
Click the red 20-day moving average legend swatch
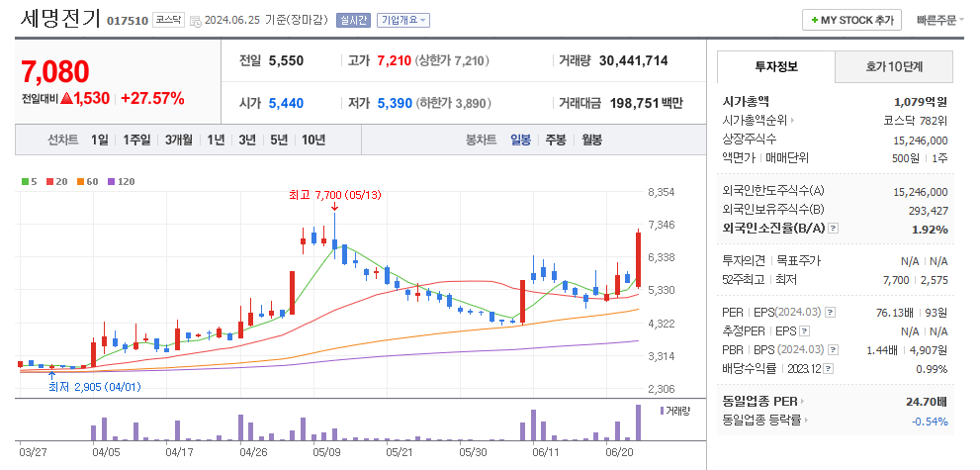tap(49, 182)
